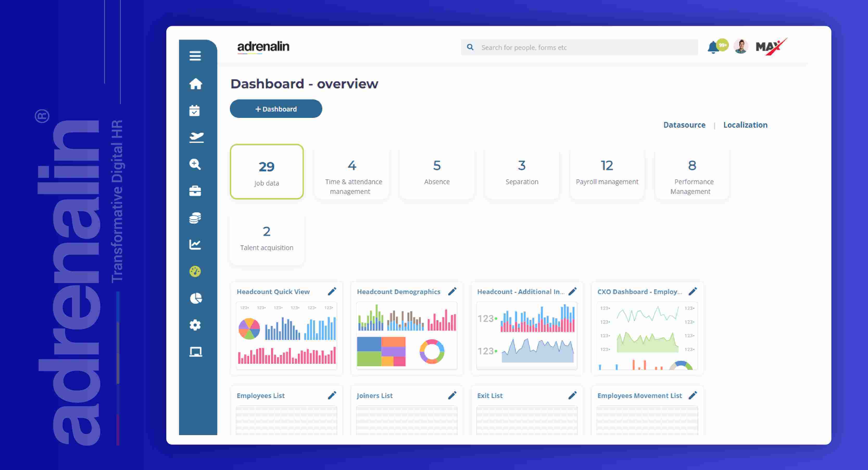Open the user profile avatar
Viewport: 868px width, 470px height.
coord(741,47)
